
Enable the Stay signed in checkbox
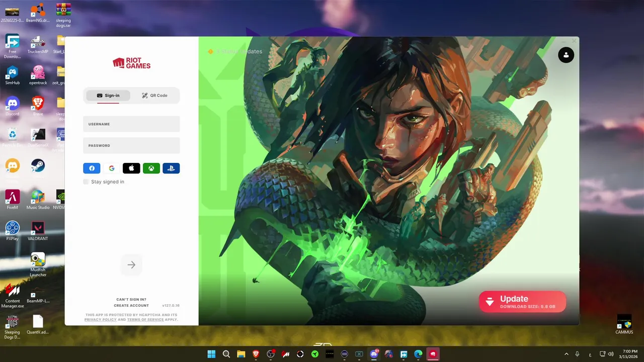(x=86, y=182)
